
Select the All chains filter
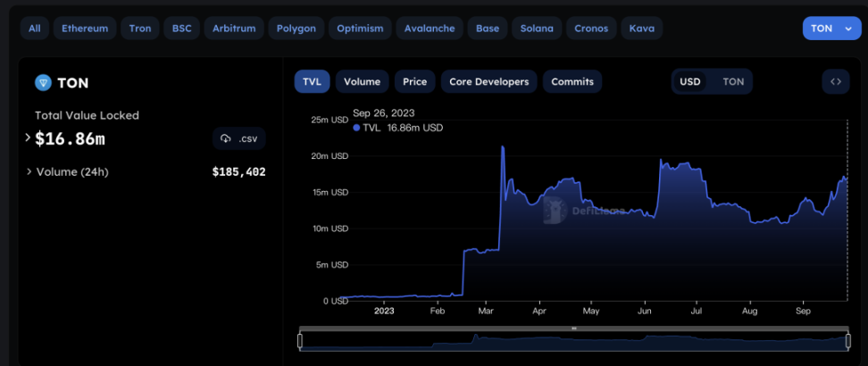34,29
